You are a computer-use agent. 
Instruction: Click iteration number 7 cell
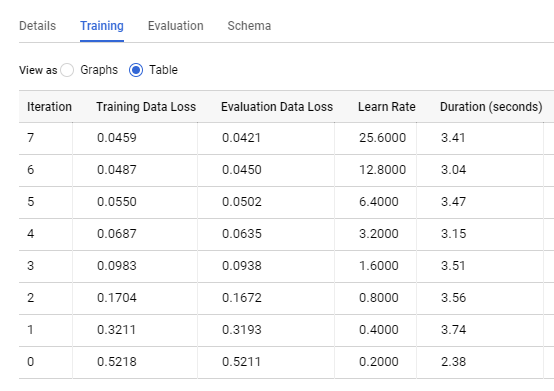pyautogui.click(x=31, y=137)
